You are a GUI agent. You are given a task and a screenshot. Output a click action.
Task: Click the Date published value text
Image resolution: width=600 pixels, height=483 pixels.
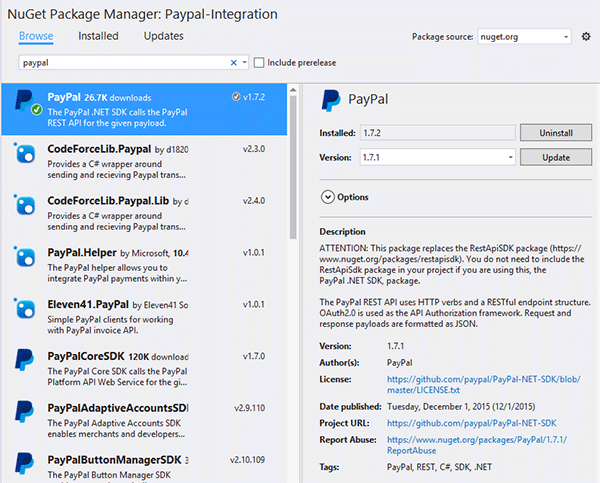(461, 406)
